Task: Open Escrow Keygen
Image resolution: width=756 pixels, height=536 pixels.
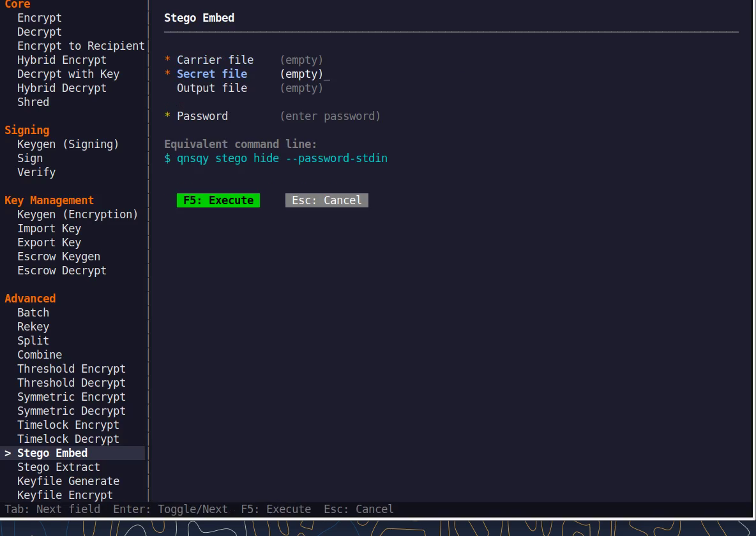Action: coord(59,256)
